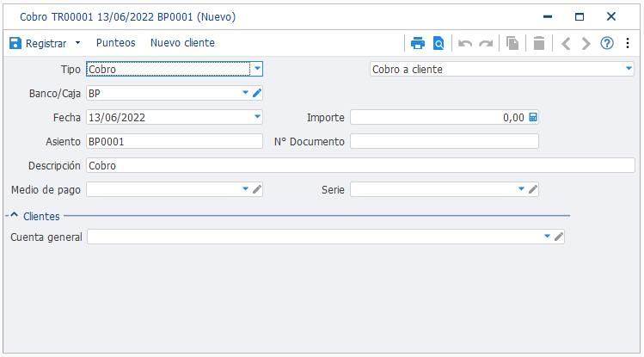Go to previous record arrow
Viewport: 644px width, 357px height.
point(566,43)
